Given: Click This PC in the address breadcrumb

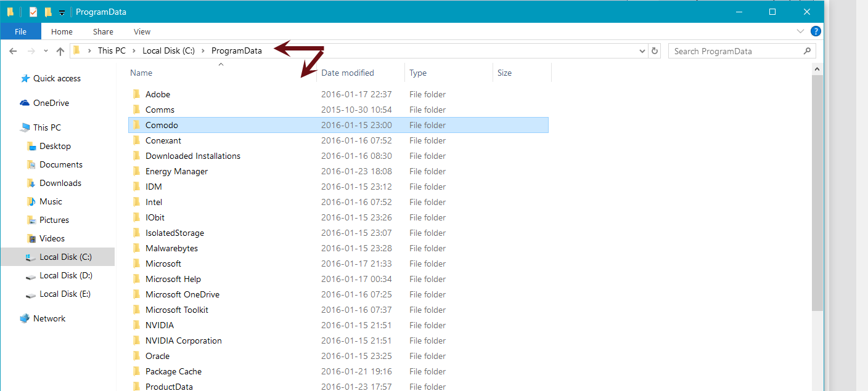Looking at the screenshot, I should 112,51.
